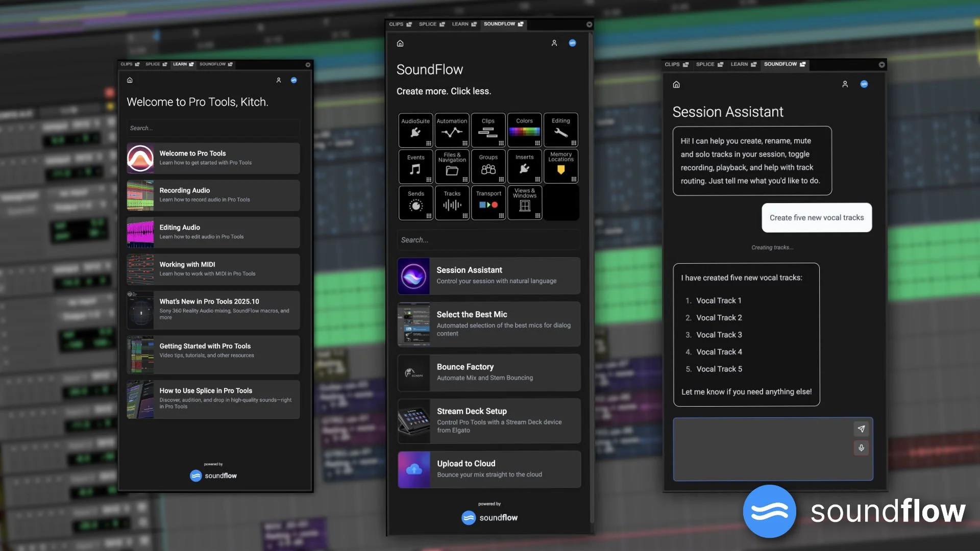Open the Events category icon

point(415,167)
